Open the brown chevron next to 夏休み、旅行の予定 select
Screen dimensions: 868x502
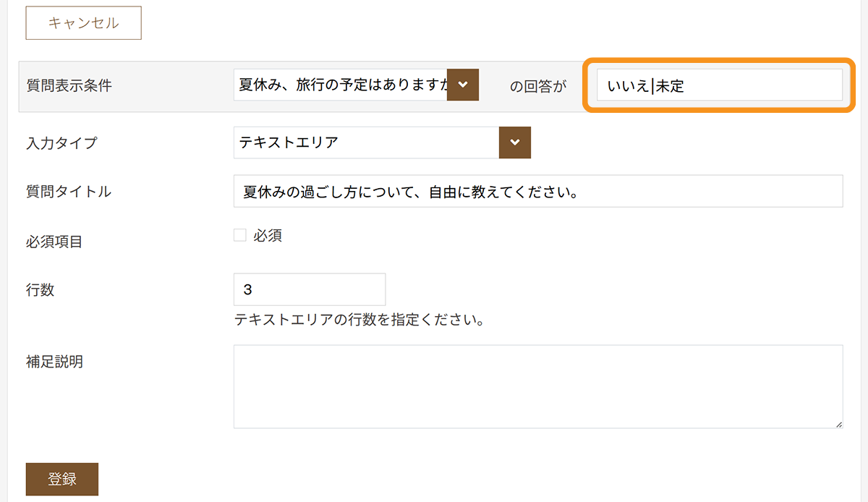463,85
